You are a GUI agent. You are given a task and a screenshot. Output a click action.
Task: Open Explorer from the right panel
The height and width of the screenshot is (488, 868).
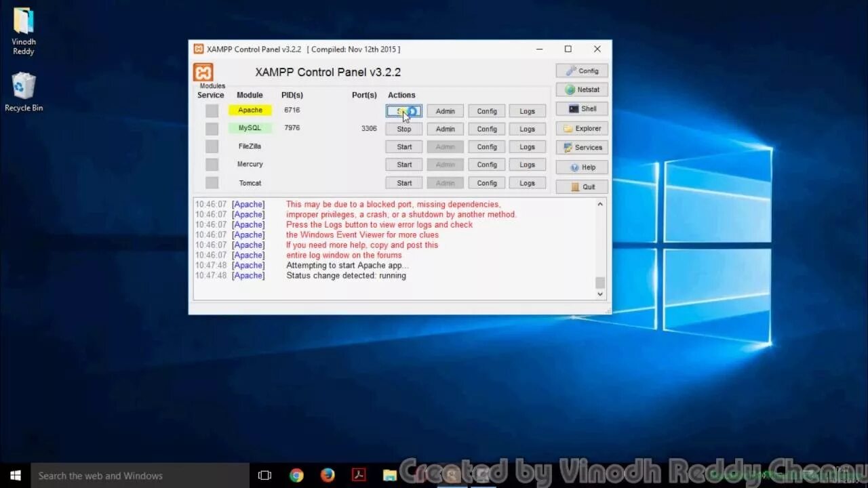[x=582, y=128]
